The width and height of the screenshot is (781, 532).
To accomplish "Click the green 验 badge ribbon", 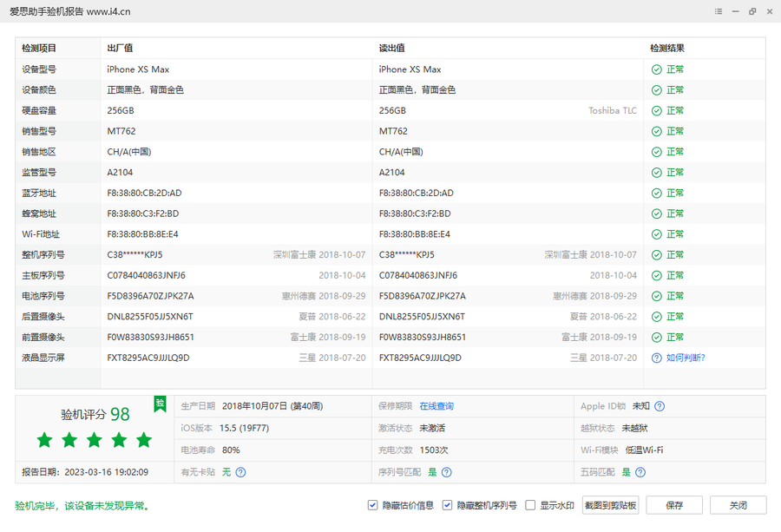I will (x=160, y=404).
